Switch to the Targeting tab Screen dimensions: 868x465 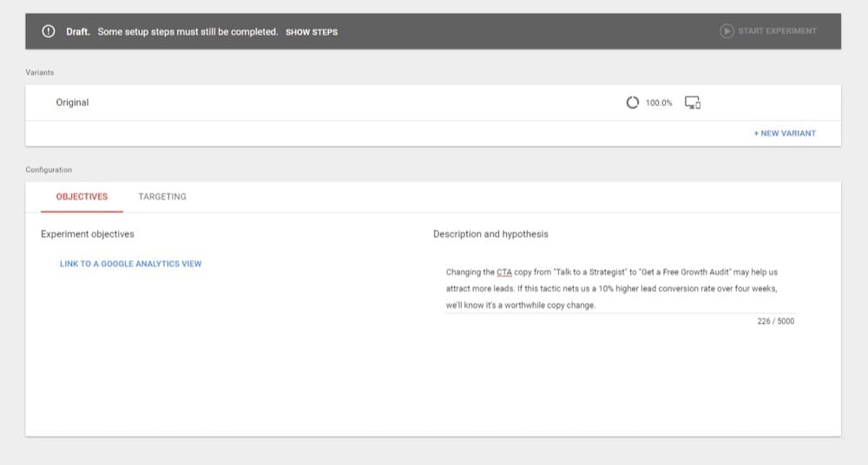(x=162, y=197)
